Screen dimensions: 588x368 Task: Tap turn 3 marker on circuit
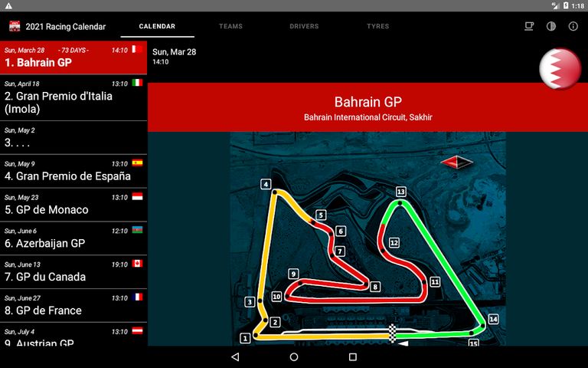click(x=250, y=301)
